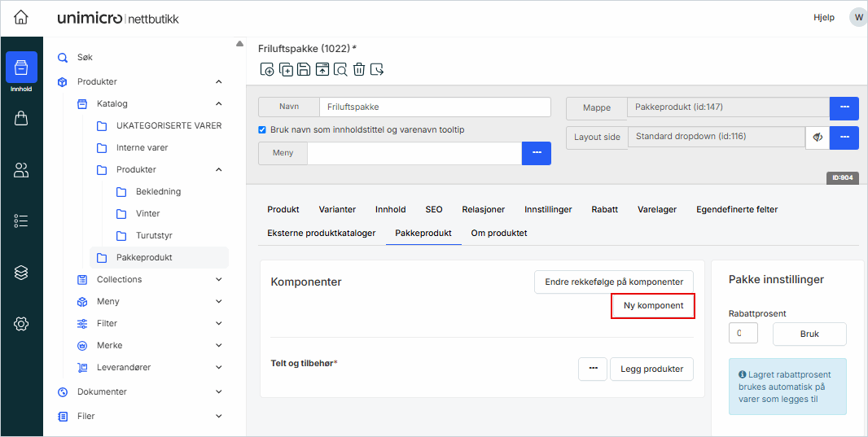Click the duplicate product icon in toolbar

(285, 69)
